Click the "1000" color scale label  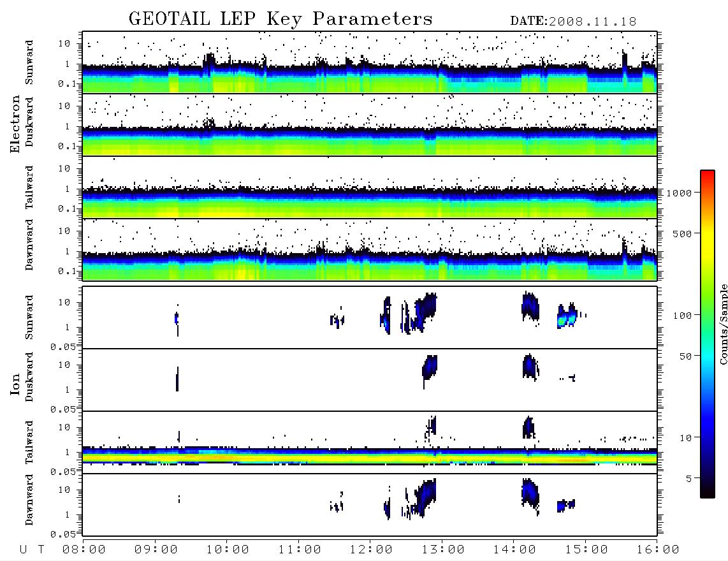pos(680,193)
